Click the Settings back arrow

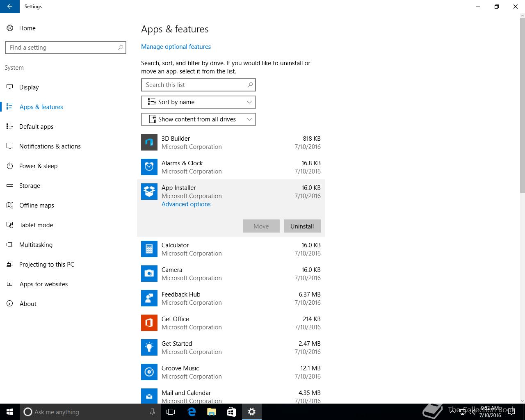pos(10,7)
